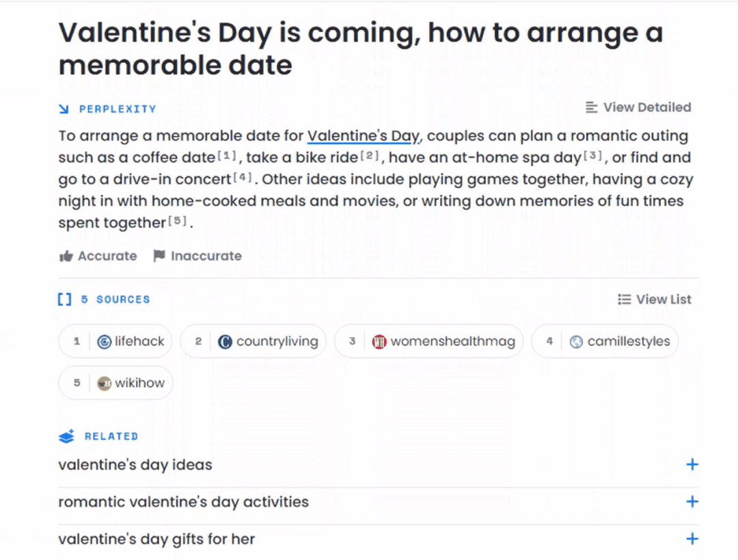Click the thumbs-up Accurate icon
The height and width of the screenshot is (560, 738).
(66, 256)
